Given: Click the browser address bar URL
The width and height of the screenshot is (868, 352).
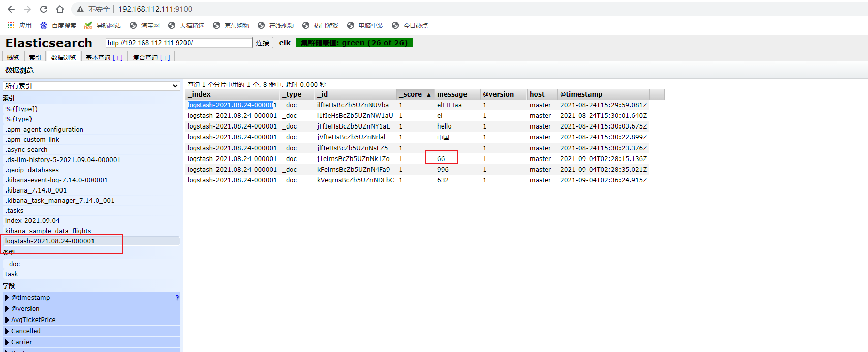Looking at the screenshot, I should (155, 9).
